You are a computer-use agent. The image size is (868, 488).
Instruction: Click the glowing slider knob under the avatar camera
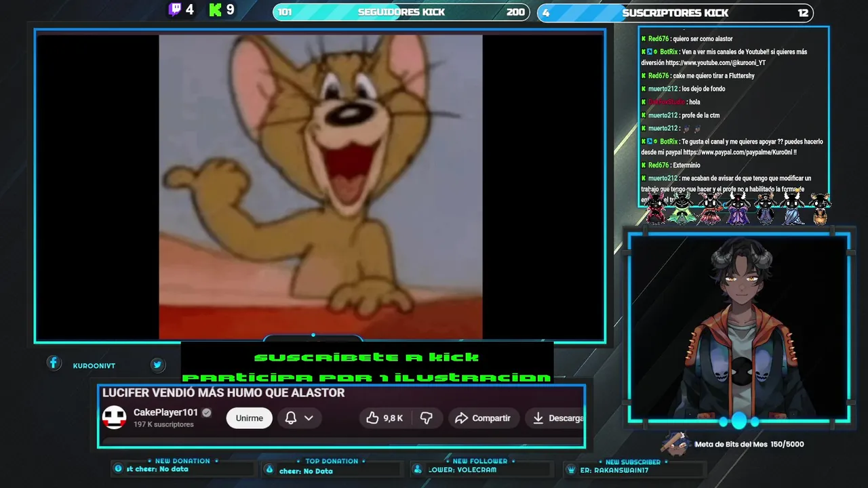[x=738, y=422]
